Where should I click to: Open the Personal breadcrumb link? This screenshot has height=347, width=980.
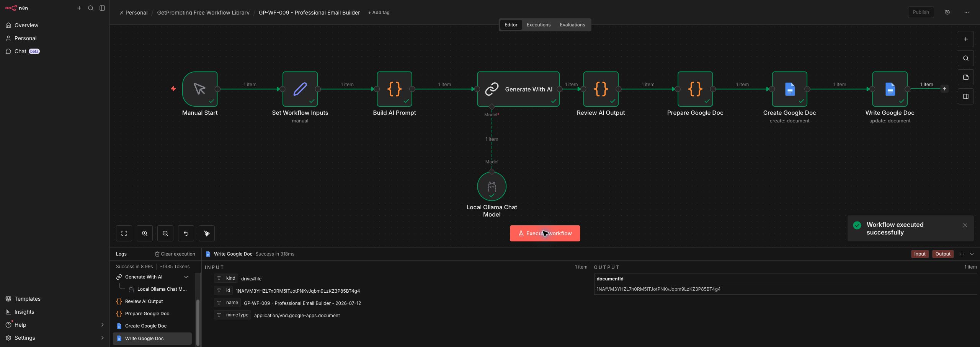pyautogui.click(x=134, y=13)
